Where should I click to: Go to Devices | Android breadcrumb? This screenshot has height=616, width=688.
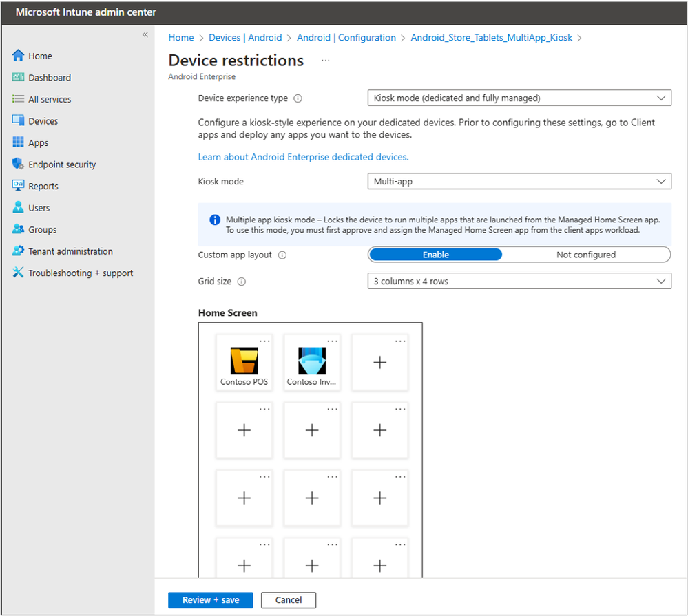[245, 38]
